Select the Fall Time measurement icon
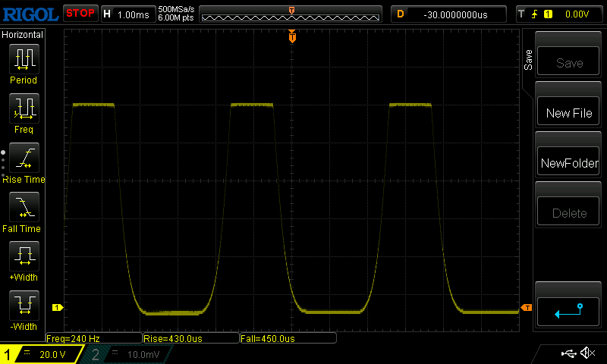 24,206
